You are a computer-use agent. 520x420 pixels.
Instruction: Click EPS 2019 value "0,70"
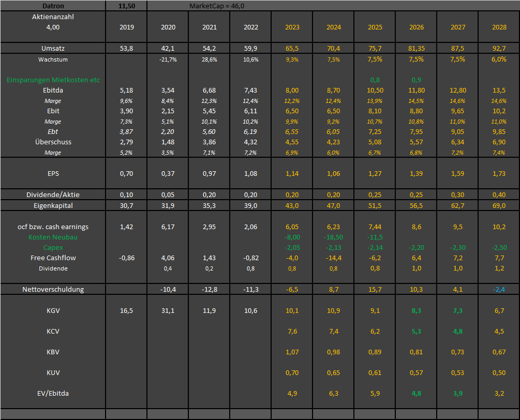point(126,173)
